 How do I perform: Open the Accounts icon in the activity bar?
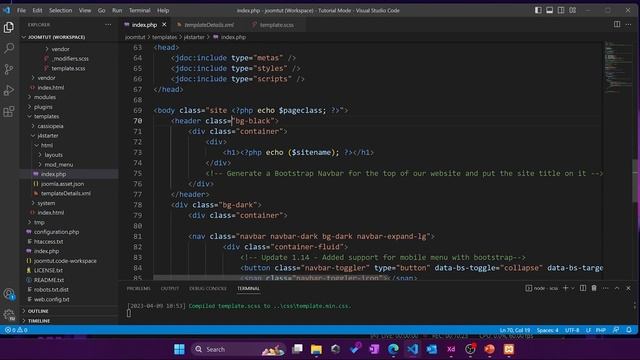coord(9,294)
